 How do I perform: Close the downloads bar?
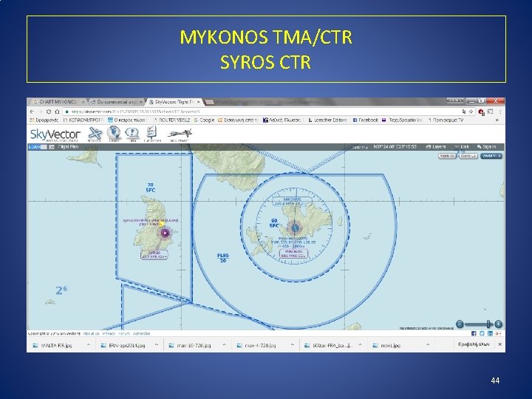pos(499,344)
